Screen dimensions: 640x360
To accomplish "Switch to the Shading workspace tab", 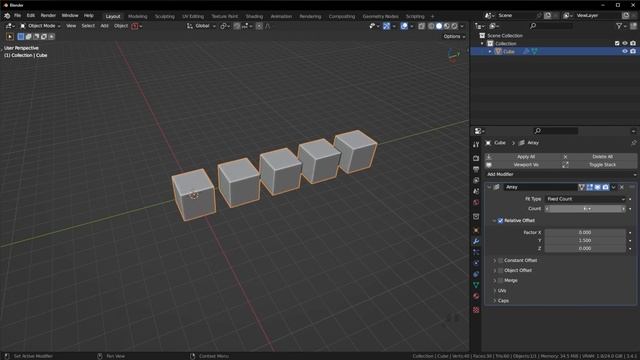I will pos(254,16).
